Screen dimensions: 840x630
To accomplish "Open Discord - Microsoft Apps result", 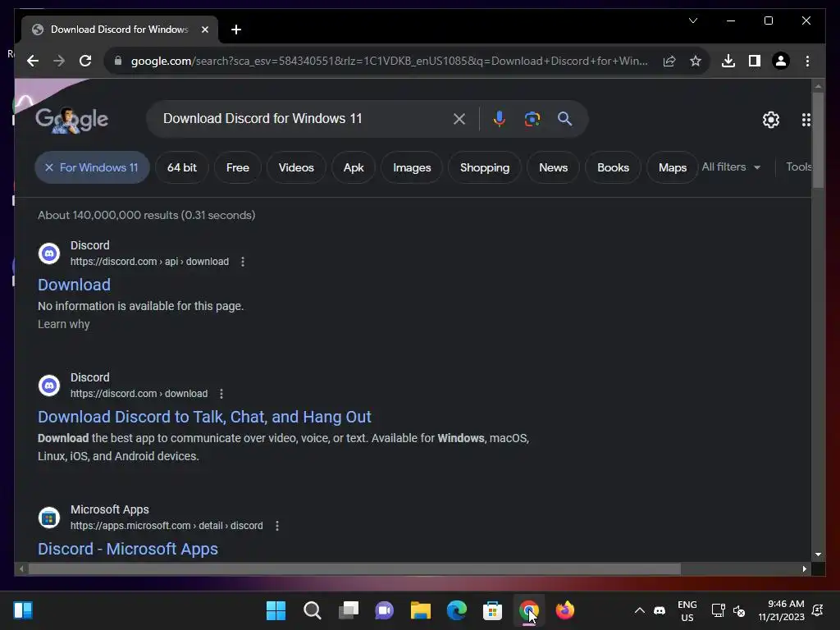I will click(127, 549).
